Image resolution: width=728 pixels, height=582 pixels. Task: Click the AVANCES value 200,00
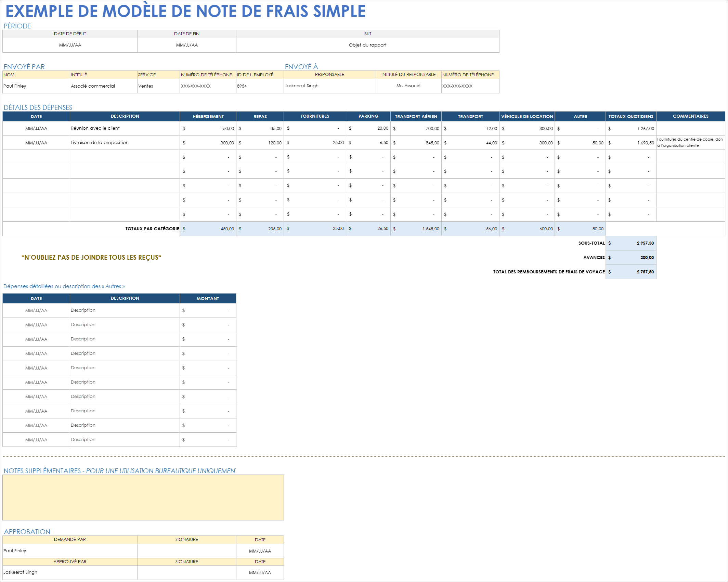pyautogui.click(x=631, y=258)
